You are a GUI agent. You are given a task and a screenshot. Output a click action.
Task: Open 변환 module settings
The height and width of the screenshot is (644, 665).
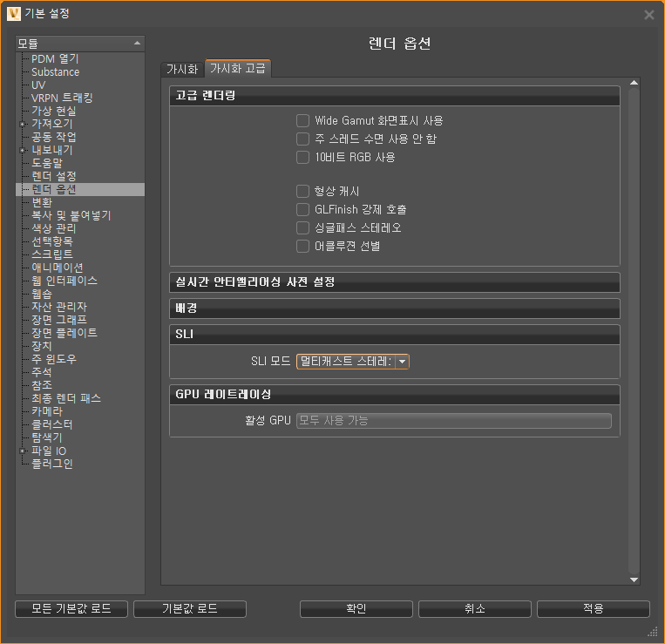pyautogui.click(x=42, y=202)
